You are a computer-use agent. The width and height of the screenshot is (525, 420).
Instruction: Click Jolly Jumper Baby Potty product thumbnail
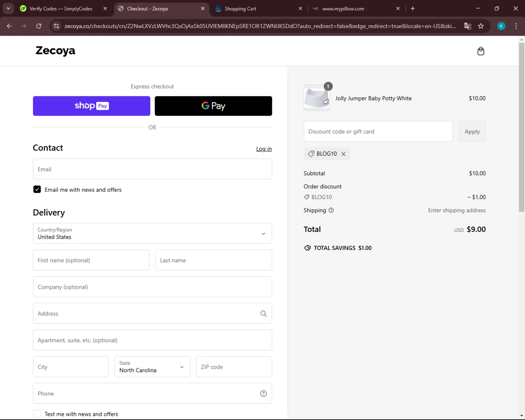(317, 98)
